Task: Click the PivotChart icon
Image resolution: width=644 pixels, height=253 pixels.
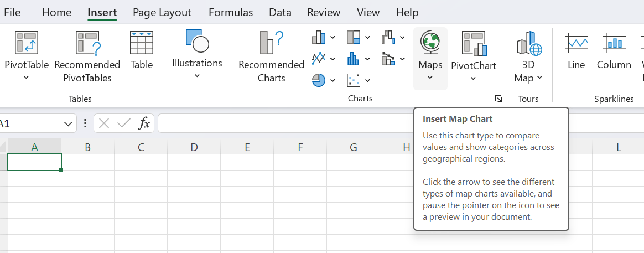Action: click(x=474, y=43)
